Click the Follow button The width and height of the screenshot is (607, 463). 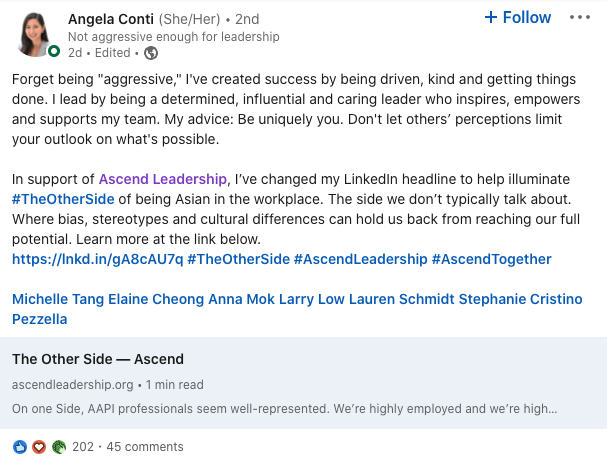point(517,18)
